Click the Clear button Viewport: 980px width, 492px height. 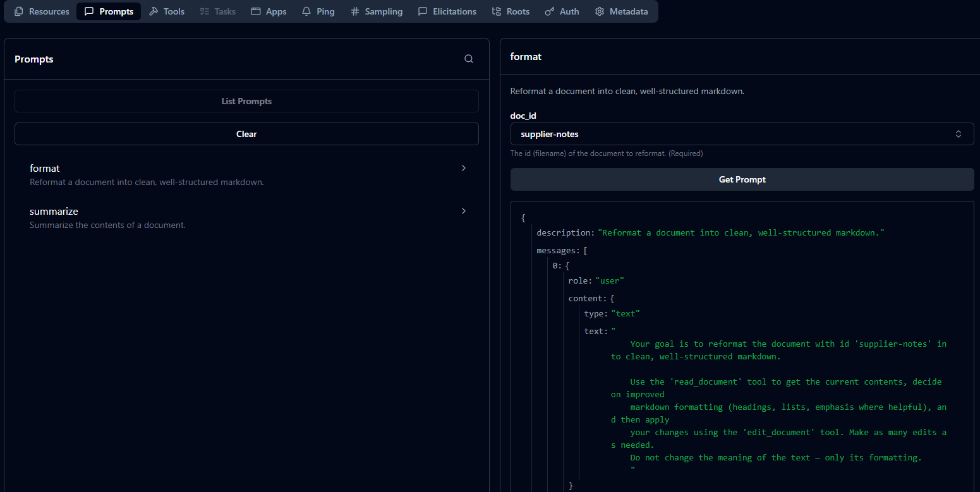tap(246, 134)
